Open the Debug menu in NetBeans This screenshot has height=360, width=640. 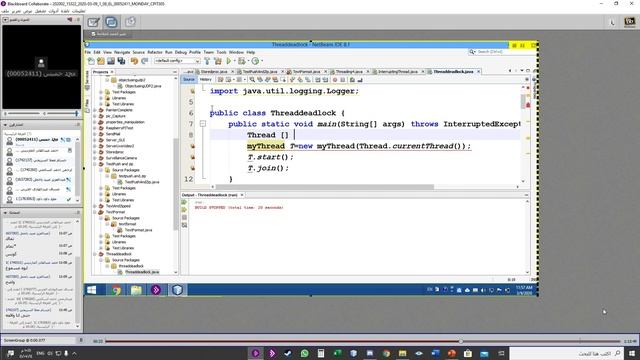click(180, 52)
